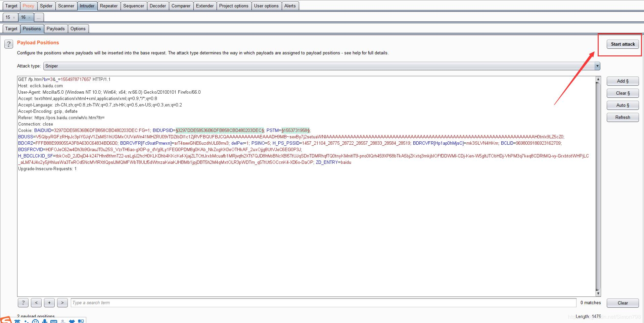Open the User options tab

click(266, 6)
